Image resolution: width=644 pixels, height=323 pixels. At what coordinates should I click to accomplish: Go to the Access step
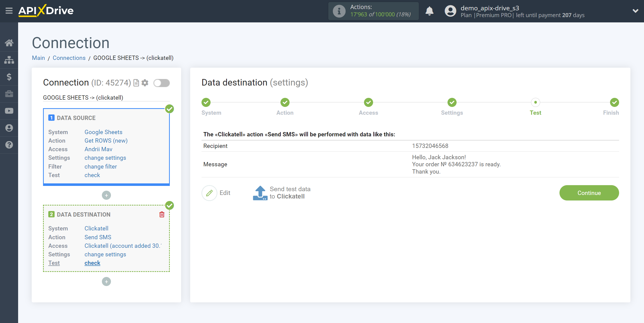click(x=369, y=102)
